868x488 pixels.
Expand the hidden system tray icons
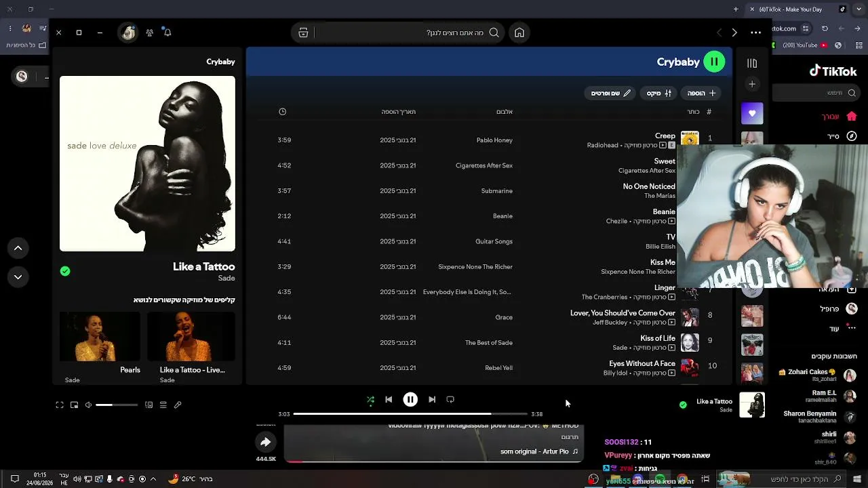[x=153, y=479]
